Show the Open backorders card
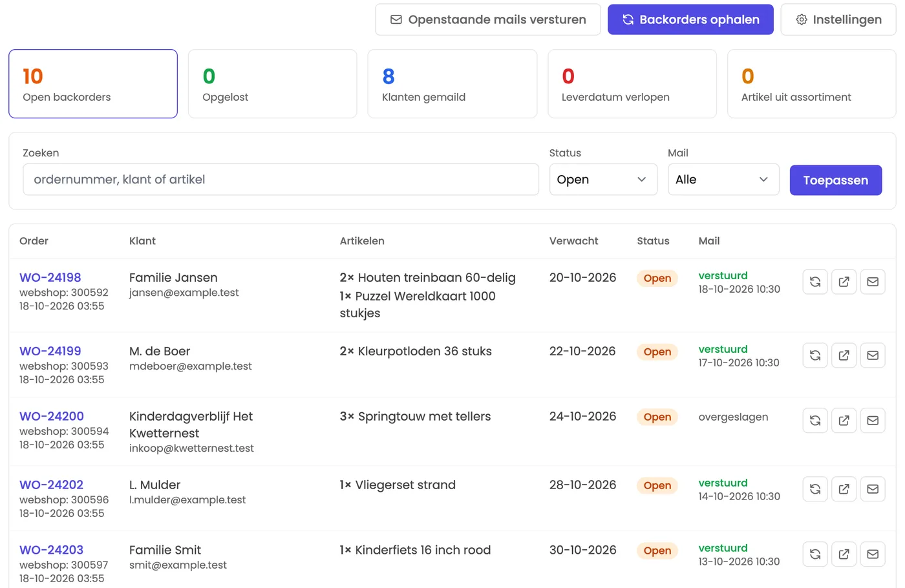The image size is (905, 588). [x=93, y=84]
